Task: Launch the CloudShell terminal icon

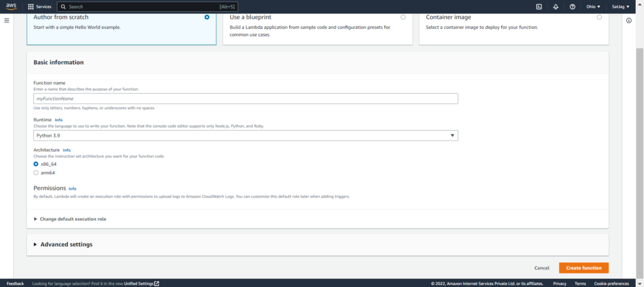Action: click(539, 6)
